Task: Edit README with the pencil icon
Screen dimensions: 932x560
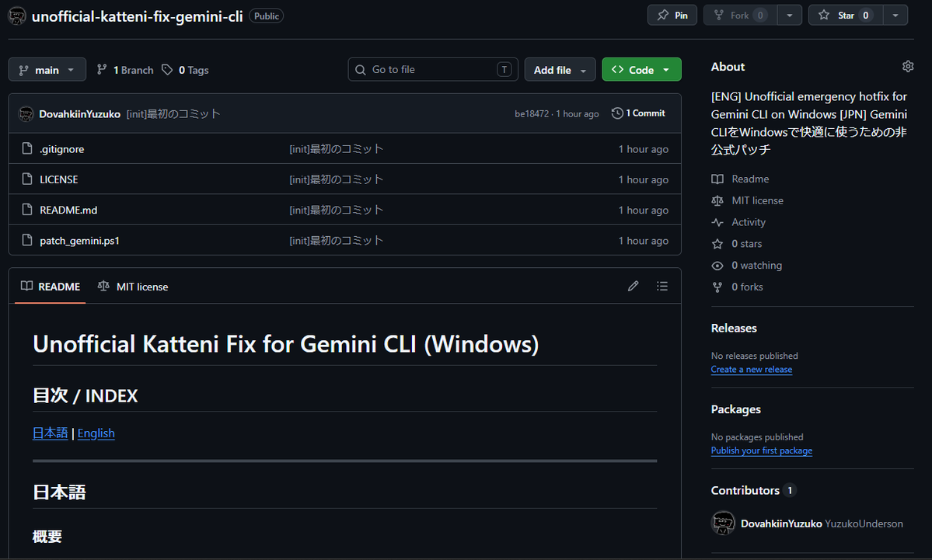Action: pos(633,287)
